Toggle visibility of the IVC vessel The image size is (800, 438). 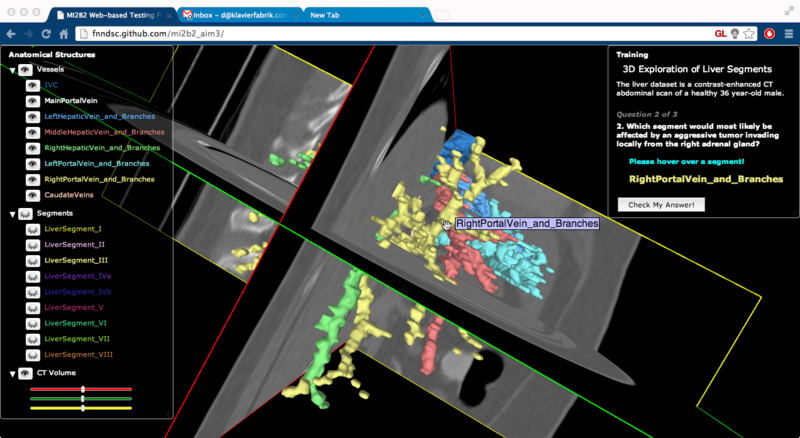click(x=34, y=86)
